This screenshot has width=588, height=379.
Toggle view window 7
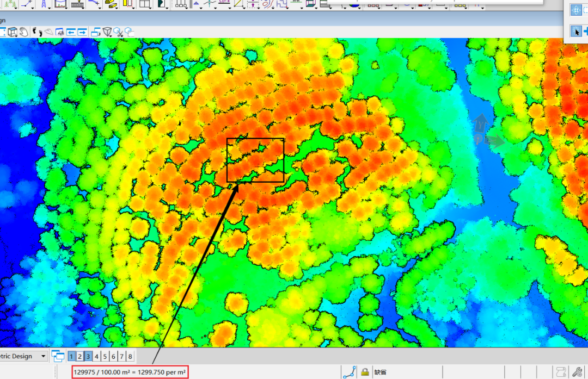pos(121,356)
